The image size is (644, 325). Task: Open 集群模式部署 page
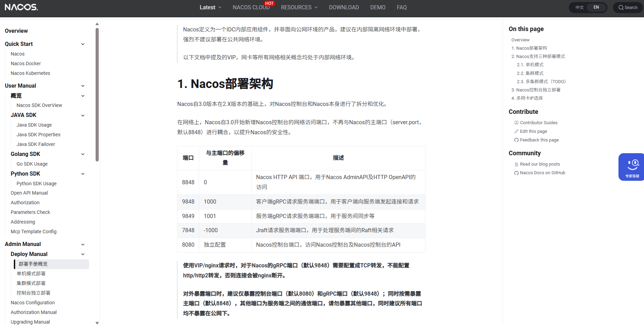[31, 283]
